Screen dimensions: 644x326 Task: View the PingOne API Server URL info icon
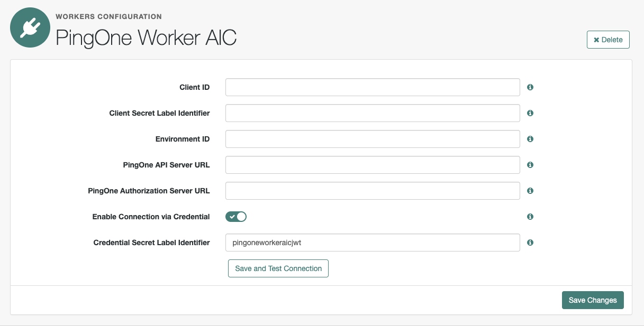point(530,165)
